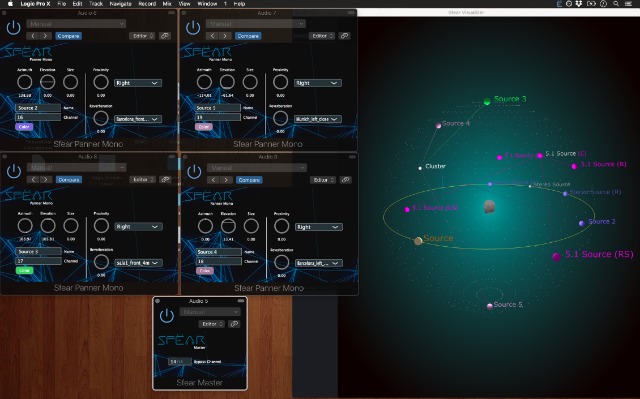Toggle power button in Audio 6 plugin

tap(13, 28)
